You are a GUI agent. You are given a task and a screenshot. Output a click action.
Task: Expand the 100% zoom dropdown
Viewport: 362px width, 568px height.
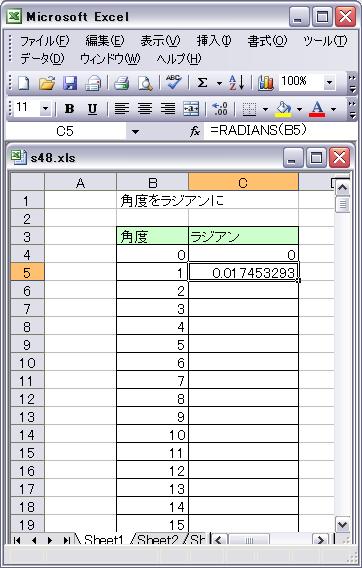(x=329, y=83)
